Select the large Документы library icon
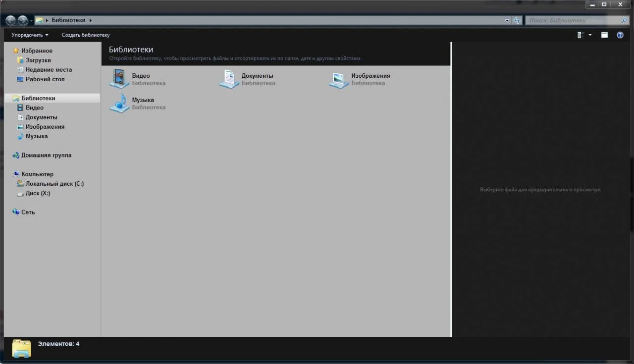 pos(229,79)
